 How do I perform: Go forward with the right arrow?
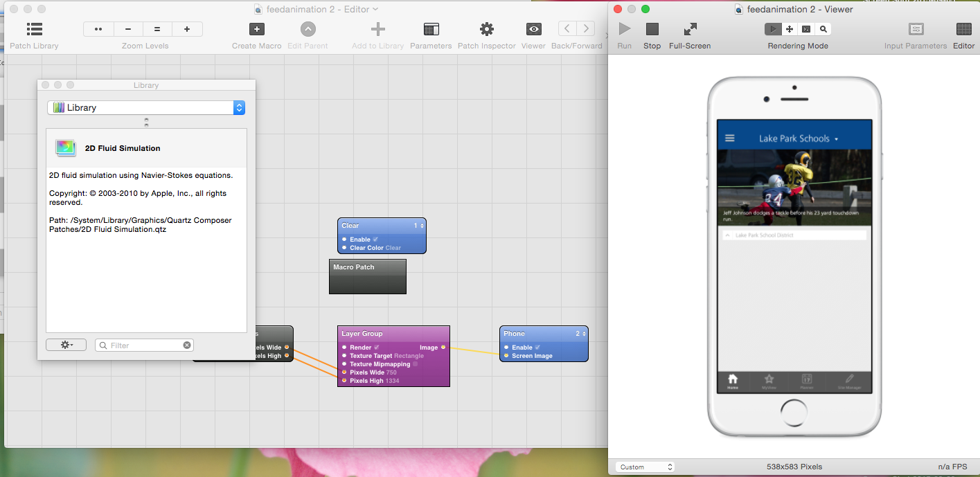click(x=586, y=29)
